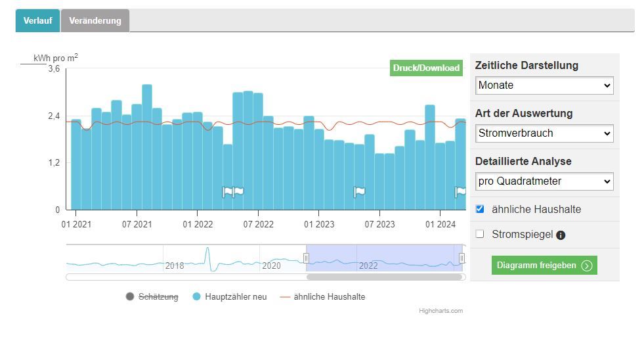Switch to the Verlauf tab

point(38,20)
